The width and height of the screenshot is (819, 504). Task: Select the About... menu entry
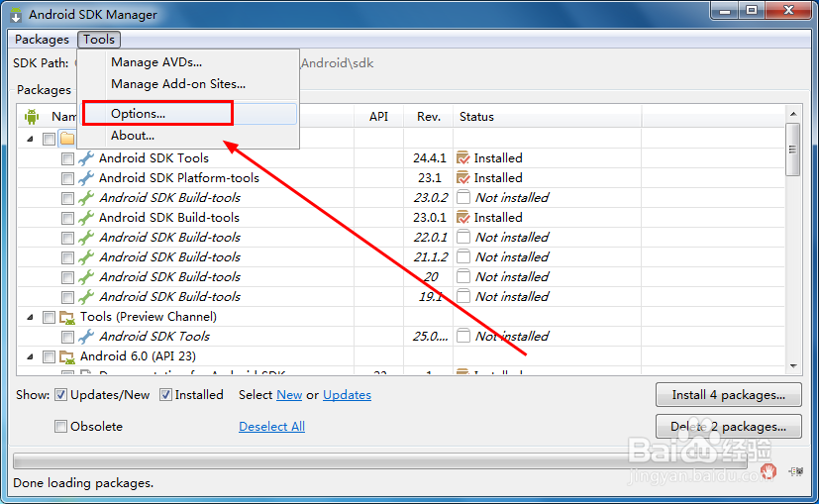pos(133,136)
